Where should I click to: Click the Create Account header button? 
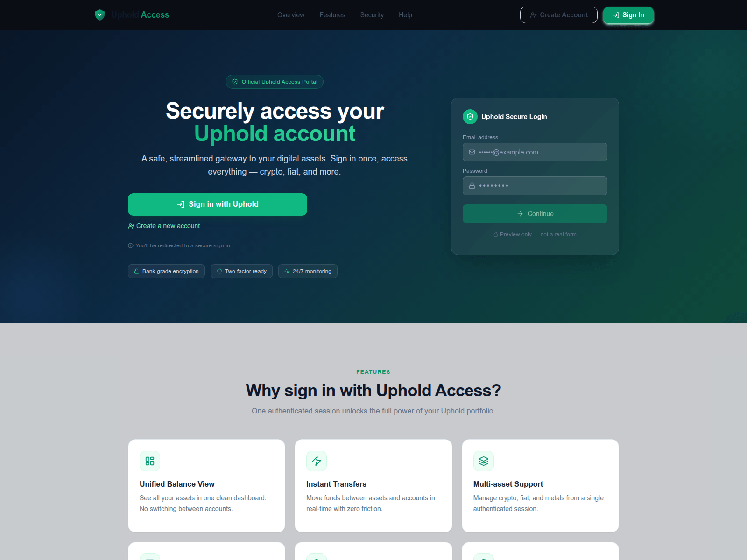tap(559, 15)
